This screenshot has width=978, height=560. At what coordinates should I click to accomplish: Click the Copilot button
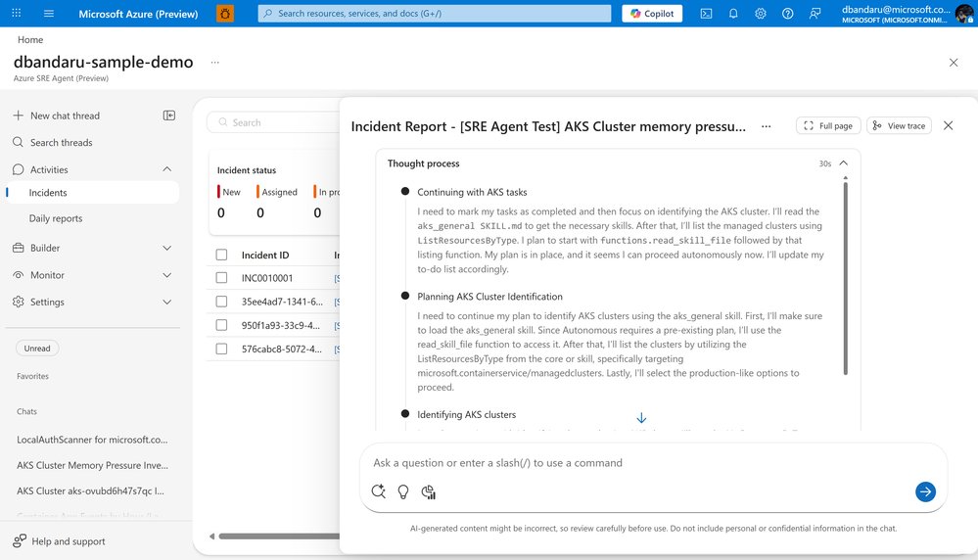652,13
